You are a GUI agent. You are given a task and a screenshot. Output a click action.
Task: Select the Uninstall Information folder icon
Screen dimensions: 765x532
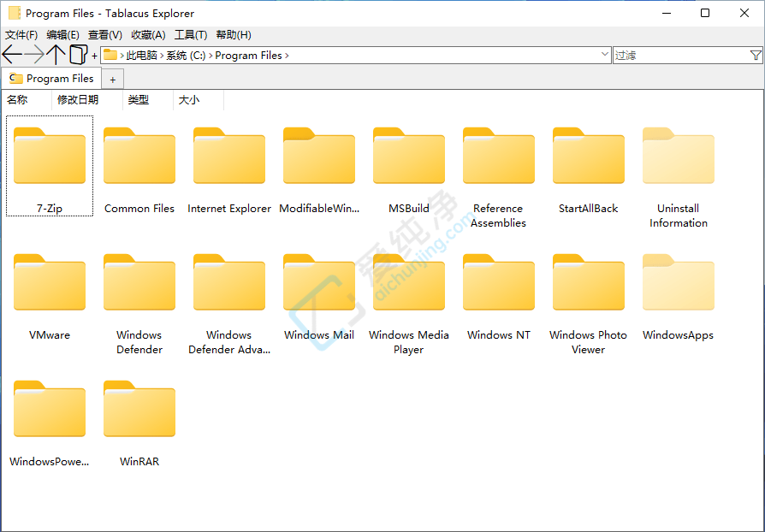click(x=679, y=156)
